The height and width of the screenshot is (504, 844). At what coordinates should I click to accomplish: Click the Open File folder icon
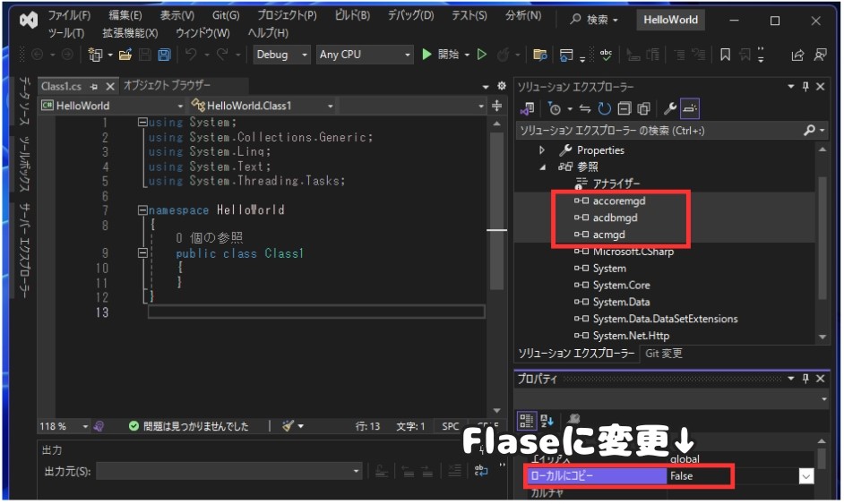click(x=125, y=55)
